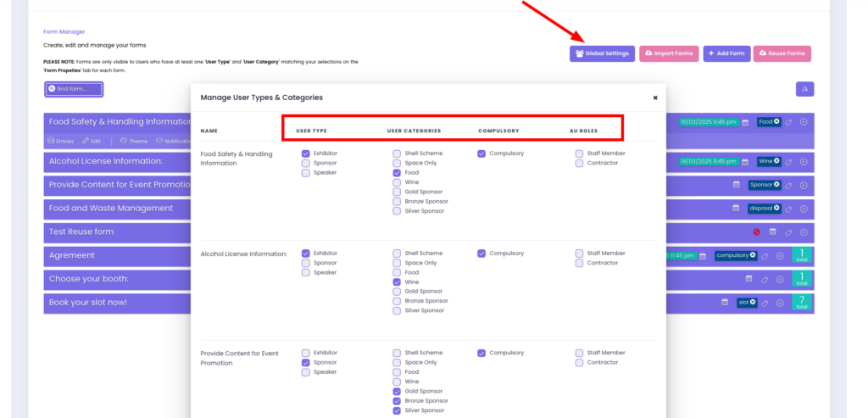Screen dimensions: 868x418
Task: Expand the Food and Waste Management form
Action: (111, 208)
